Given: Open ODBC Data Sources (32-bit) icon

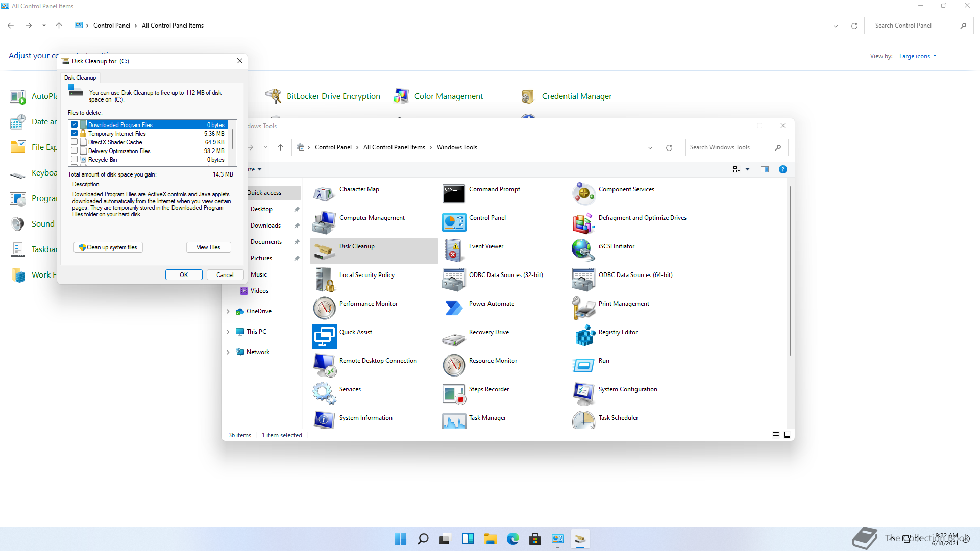Looking at the screenshot, I should pos(454,279).
